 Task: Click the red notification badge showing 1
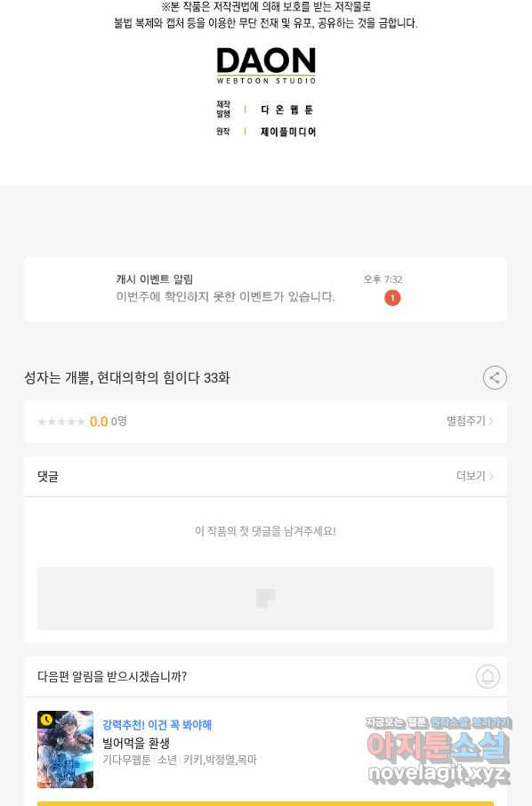pos(392,298)
